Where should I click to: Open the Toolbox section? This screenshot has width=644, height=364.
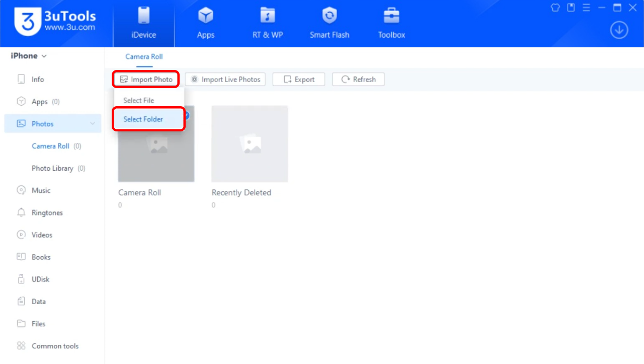click(x=391, y=24)
